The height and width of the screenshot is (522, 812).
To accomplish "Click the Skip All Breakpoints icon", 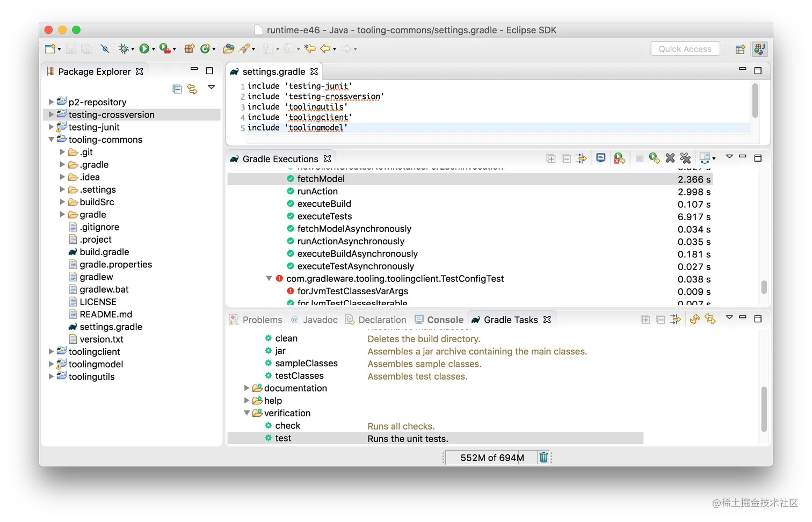I will (x=105, y=49).
